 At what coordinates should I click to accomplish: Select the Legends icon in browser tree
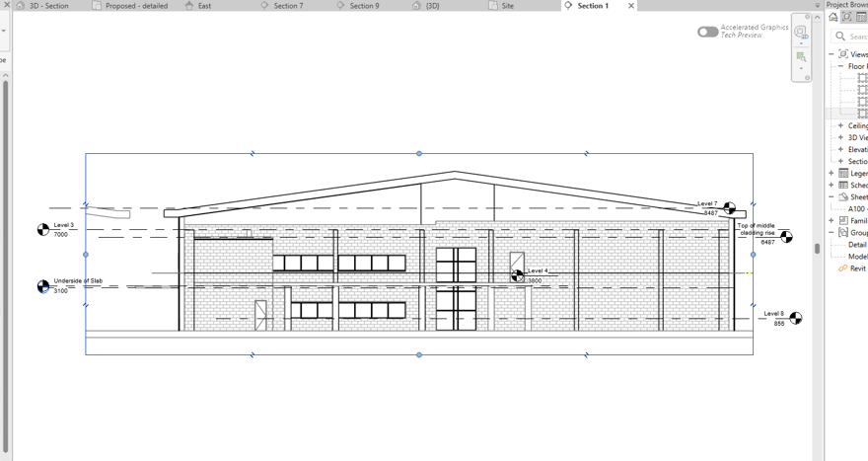click(x=843, y=174)
